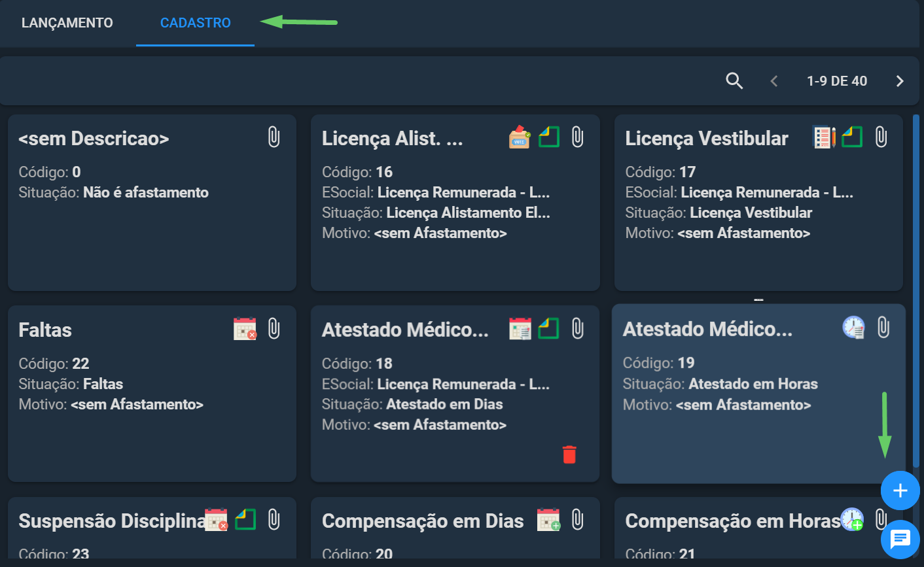Open the chat bubble button
This screenshot has height=567, width=924.
click(x=900, y=540)
